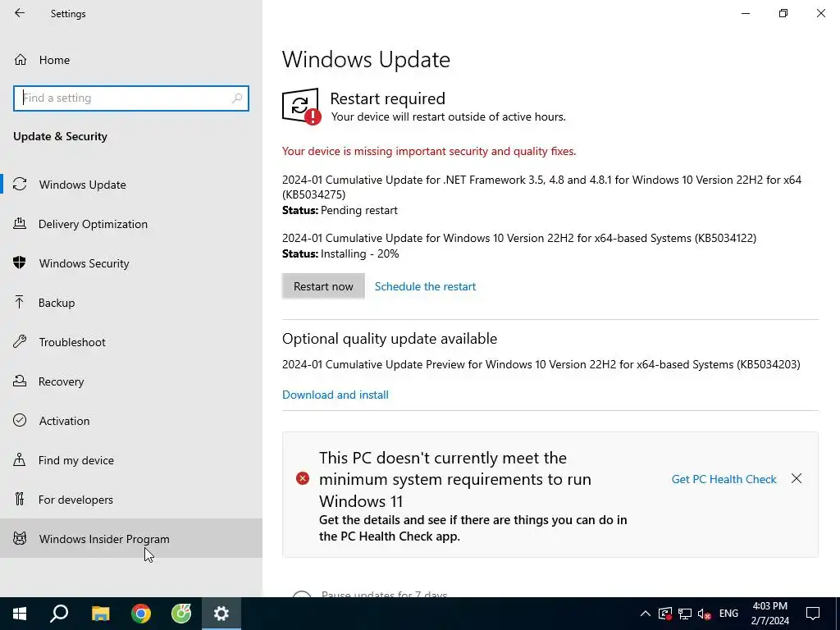Screen dimensions: 840x630
Task: Click the red error icon in Windows 11 banner
Action: point(303,478)
